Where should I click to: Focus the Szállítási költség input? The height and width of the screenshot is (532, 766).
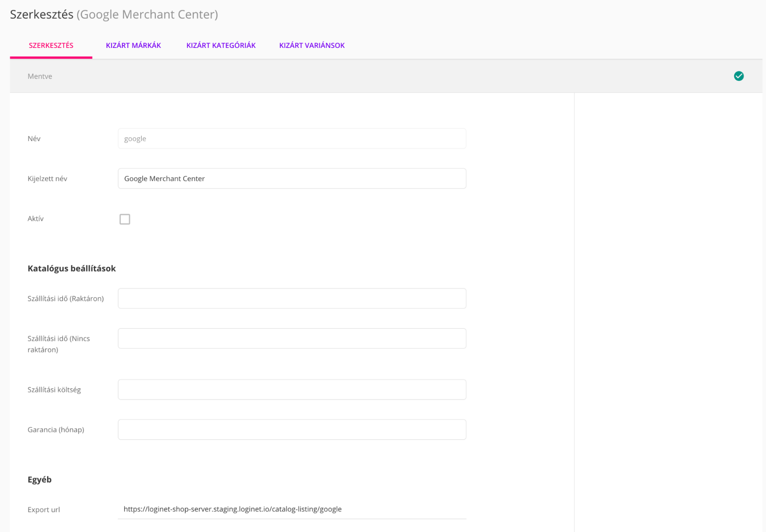tap(292, 389)
